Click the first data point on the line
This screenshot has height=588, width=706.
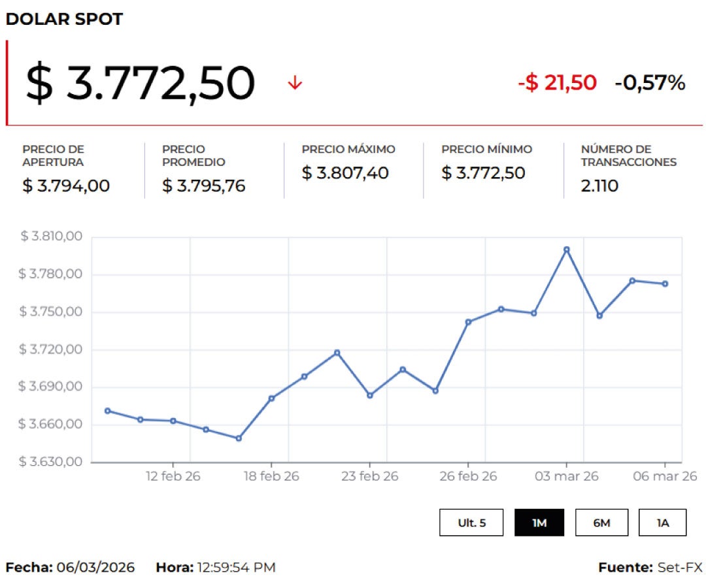click(107, 411)
